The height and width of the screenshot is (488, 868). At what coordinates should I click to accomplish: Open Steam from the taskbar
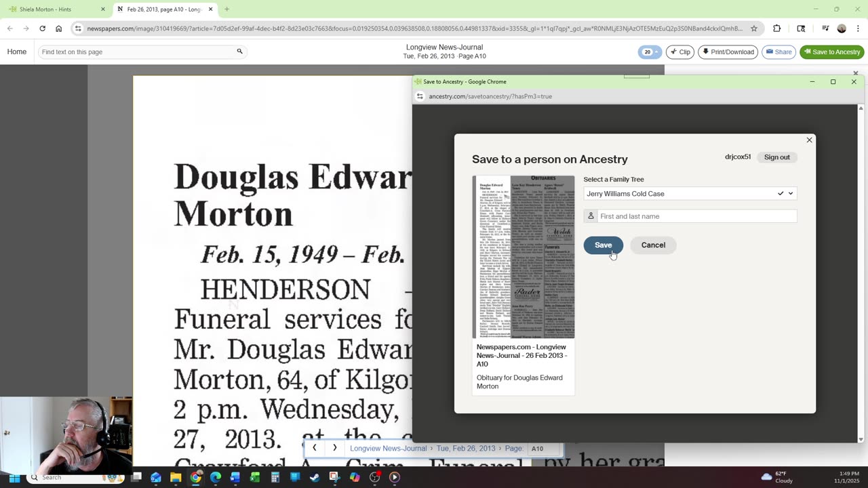point(315,477)
